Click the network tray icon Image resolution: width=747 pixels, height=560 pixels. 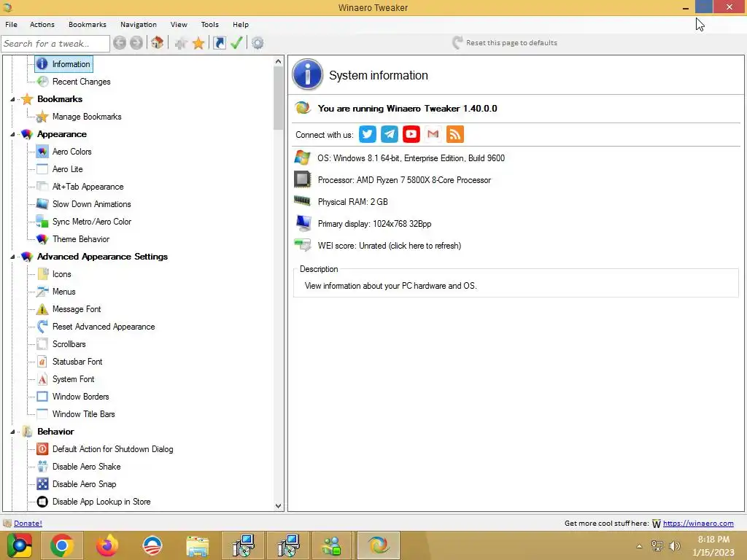[657, 546]
